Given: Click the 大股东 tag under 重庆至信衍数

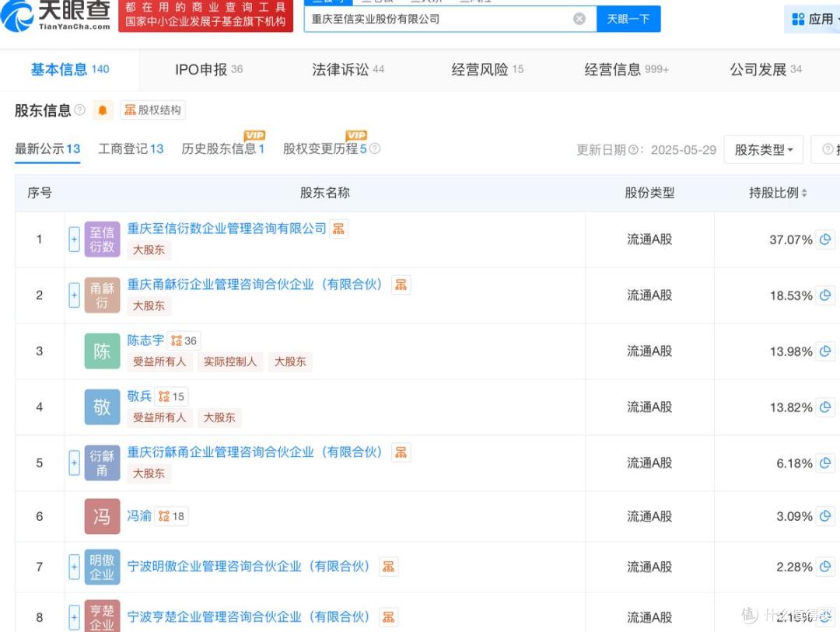Looking at the screenshot, I should (149, 250).
